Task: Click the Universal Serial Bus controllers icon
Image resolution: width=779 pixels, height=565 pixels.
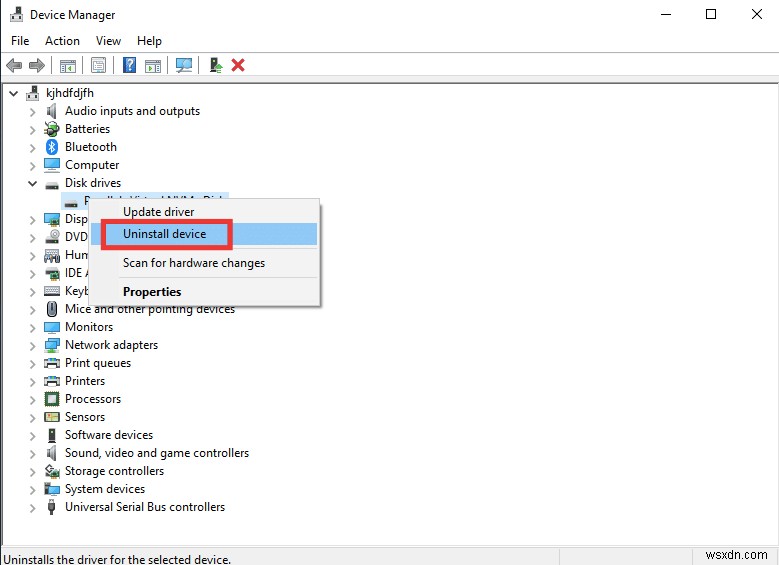Action: click(51, 507)
